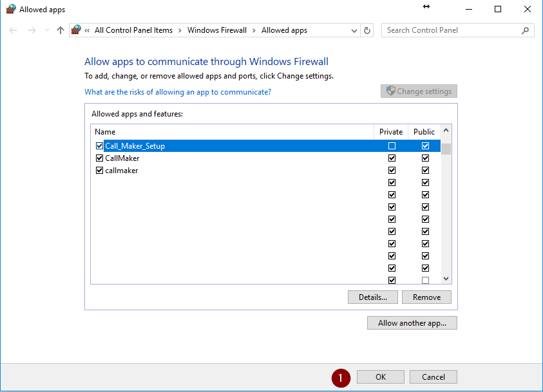
Task: Click the Allowed apps title bar icon
Action: (x=11, y=9)
